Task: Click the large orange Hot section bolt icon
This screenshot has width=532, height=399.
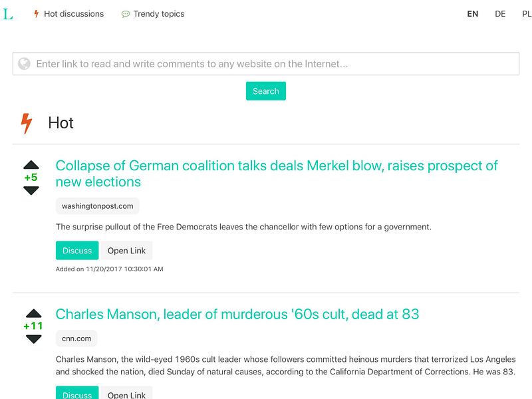Action: pyautogui.click(x=27, y=124)
